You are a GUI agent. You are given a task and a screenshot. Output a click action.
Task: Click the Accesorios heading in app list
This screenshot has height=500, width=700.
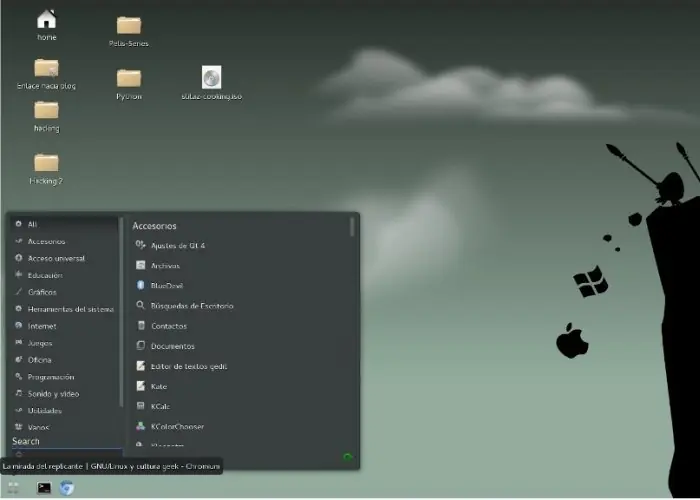154,226
